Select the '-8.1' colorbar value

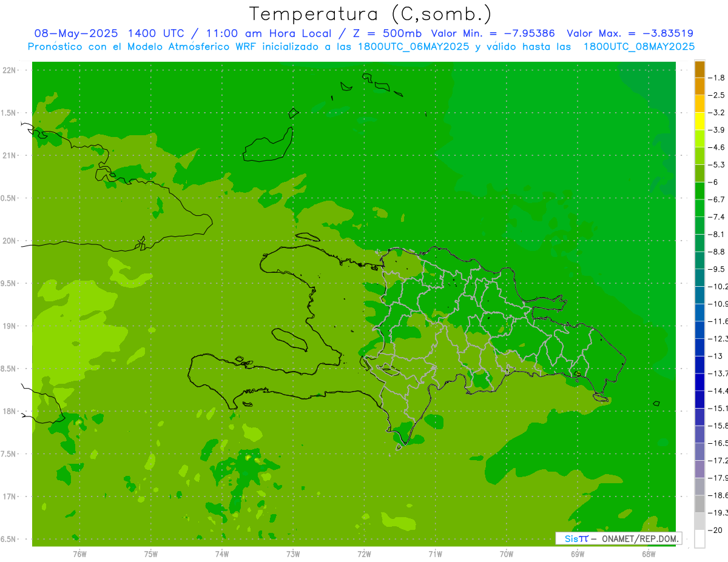(716, 234)
